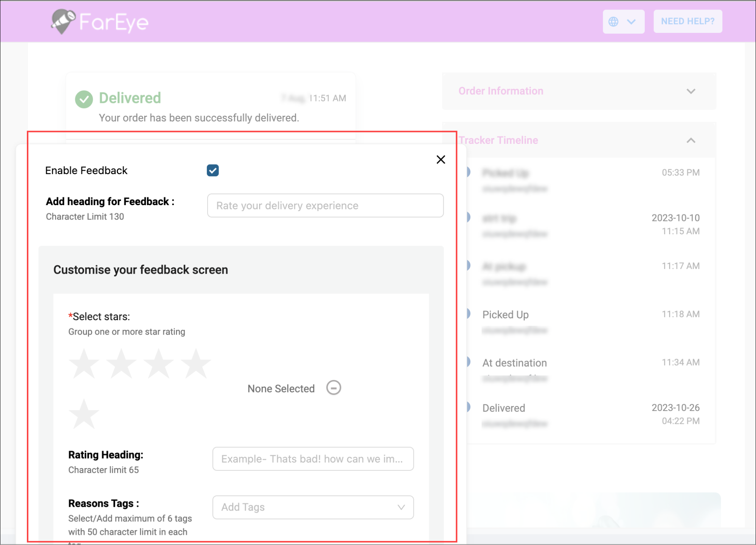Screen dimensions: 756x545
Task: Click the timeline dot beside Delivered 04:22 PM
Action: pos(468,407)
